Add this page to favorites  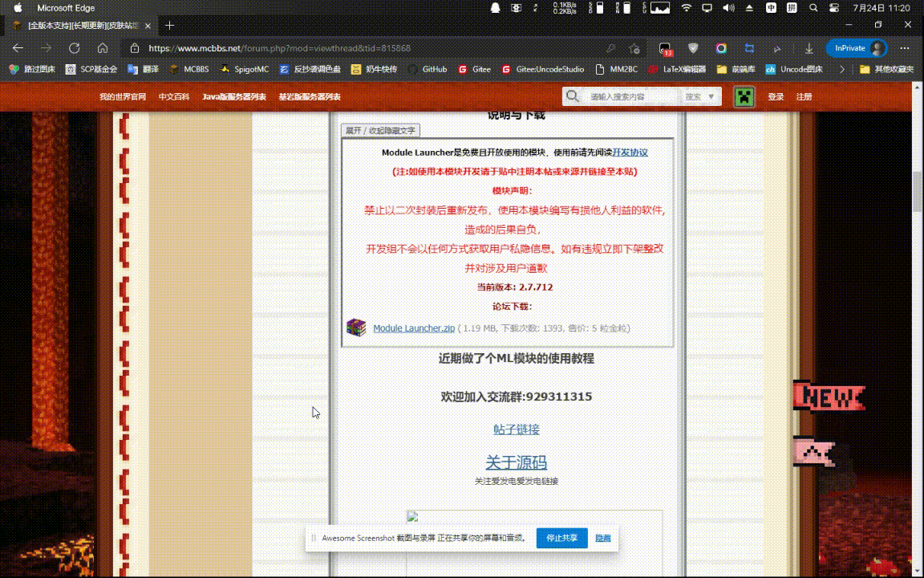634,48
